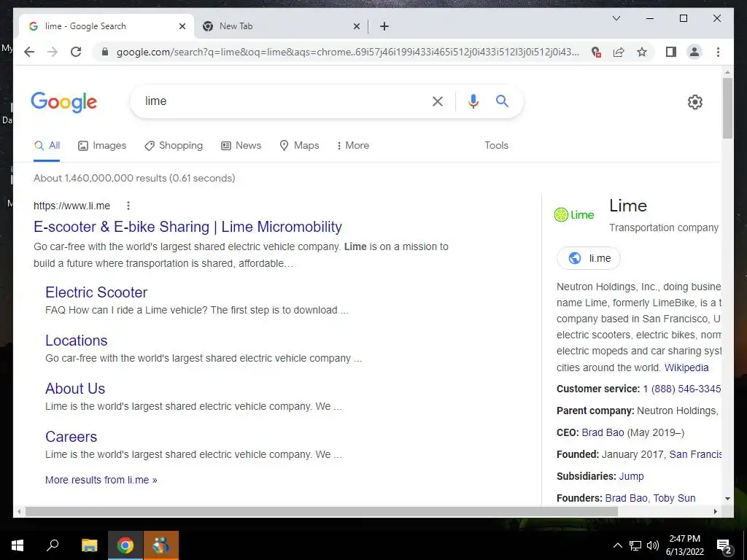Bookmark this page with the star icon

coord(642,52)
